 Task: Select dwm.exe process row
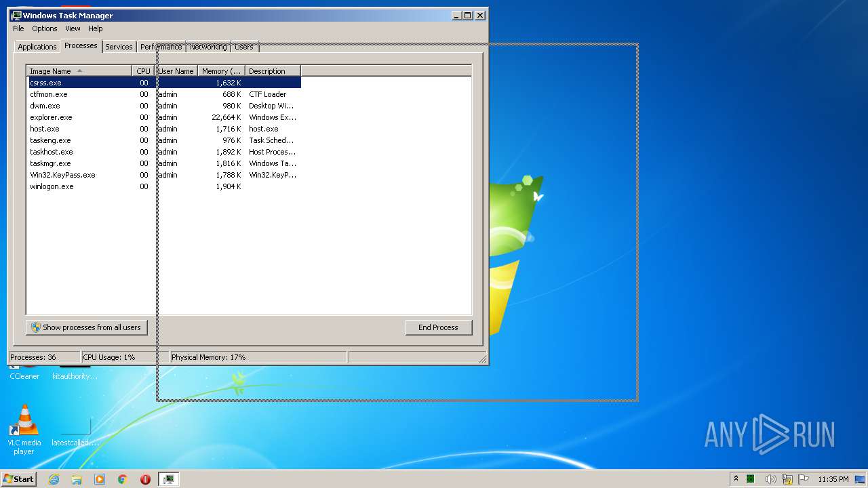[163, 106]
